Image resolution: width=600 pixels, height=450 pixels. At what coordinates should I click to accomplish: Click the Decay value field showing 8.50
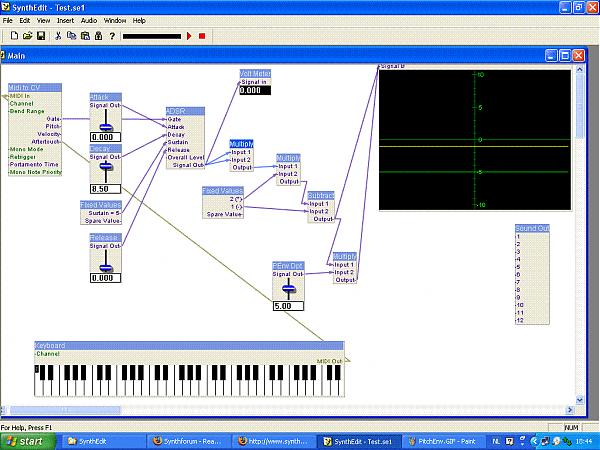click(x=106, y=189)
